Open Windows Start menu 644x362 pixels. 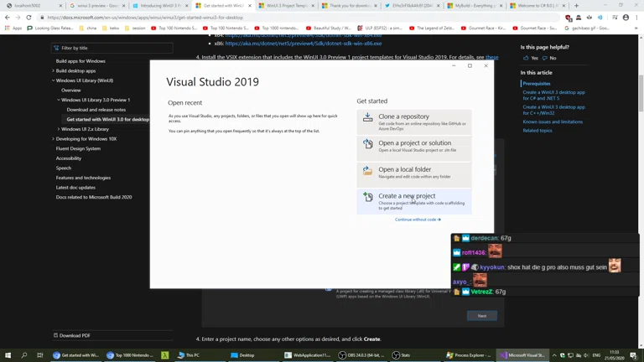pos(8,355)
